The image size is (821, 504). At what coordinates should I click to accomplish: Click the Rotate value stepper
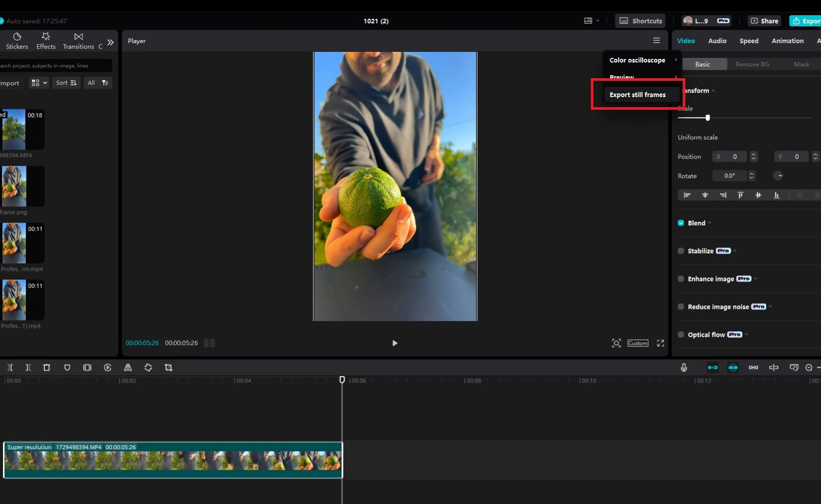coord(752,176)
